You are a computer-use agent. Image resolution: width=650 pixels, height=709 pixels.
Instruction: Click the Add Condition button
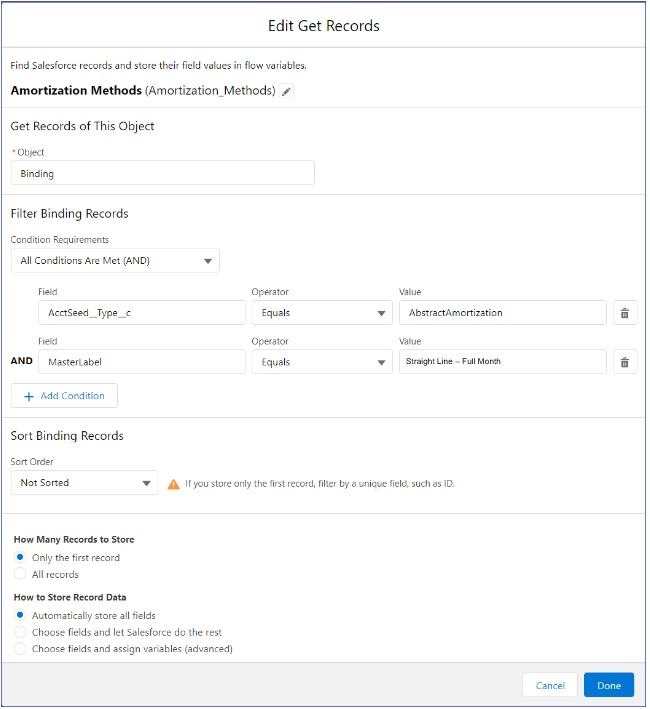click(64, 396)
